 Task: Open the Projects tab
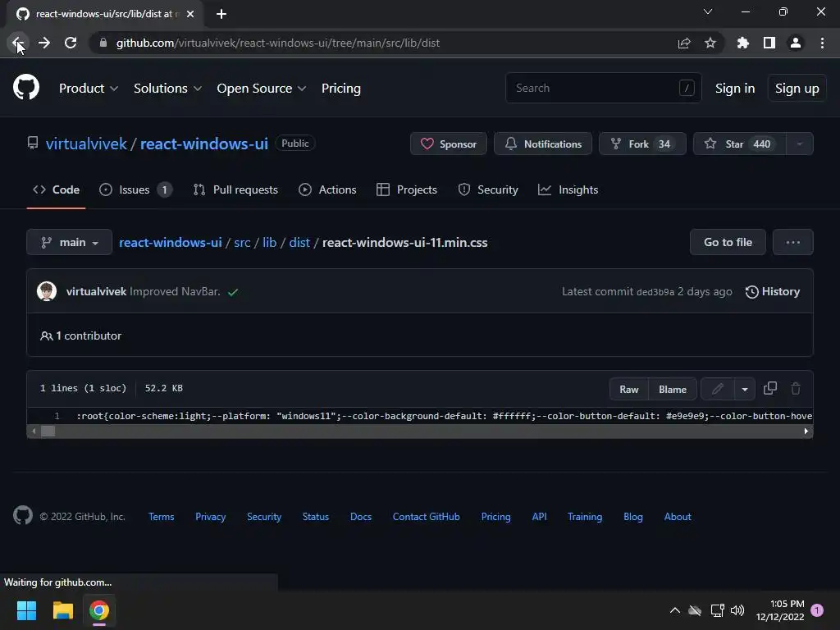click(x=407, y=189)
